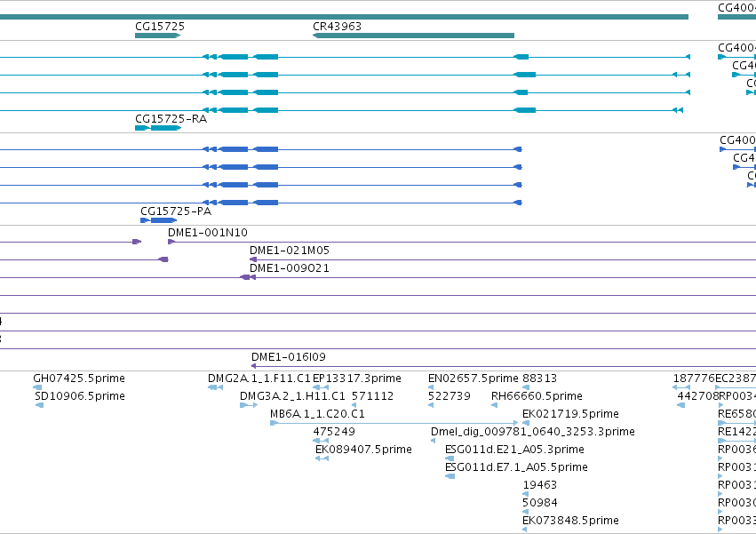Image resolution: width=756 pixels, height=534 pixels.
Task: Click the 442708 arrow glyph
Action: (x=680, y=405)
